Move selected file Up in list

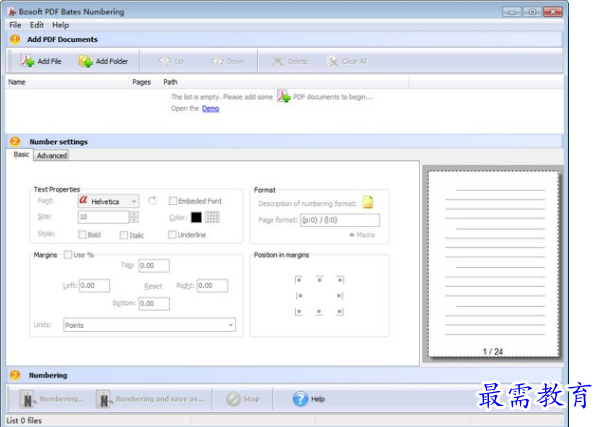coord(171,61)
